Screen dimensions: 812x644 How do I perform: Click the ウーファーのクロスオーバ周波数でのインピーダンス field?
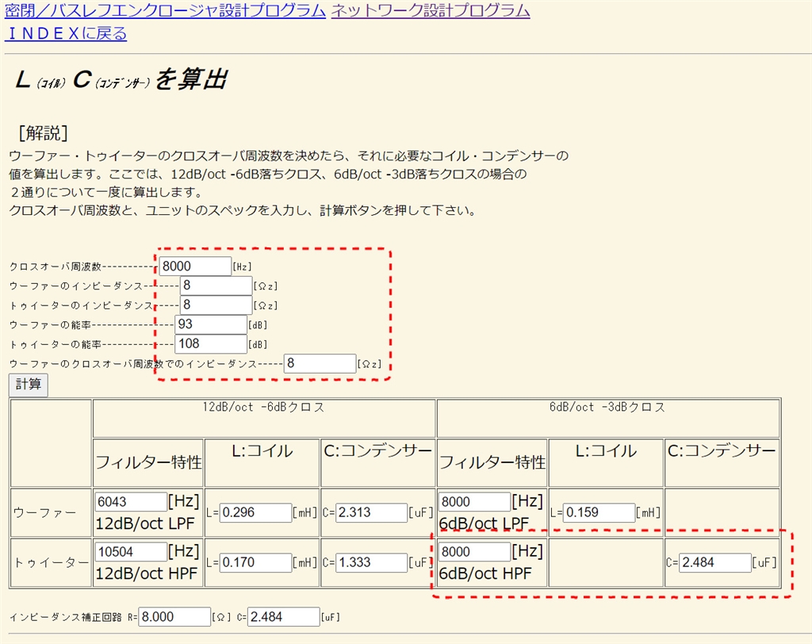point(320,363)
